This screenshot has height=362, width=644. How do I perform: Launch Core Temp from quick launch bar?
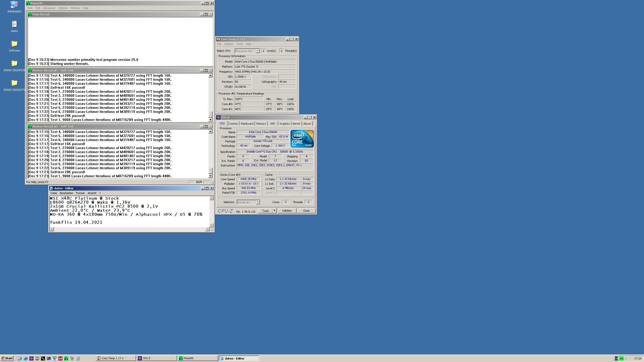click(x=37, y=358)
